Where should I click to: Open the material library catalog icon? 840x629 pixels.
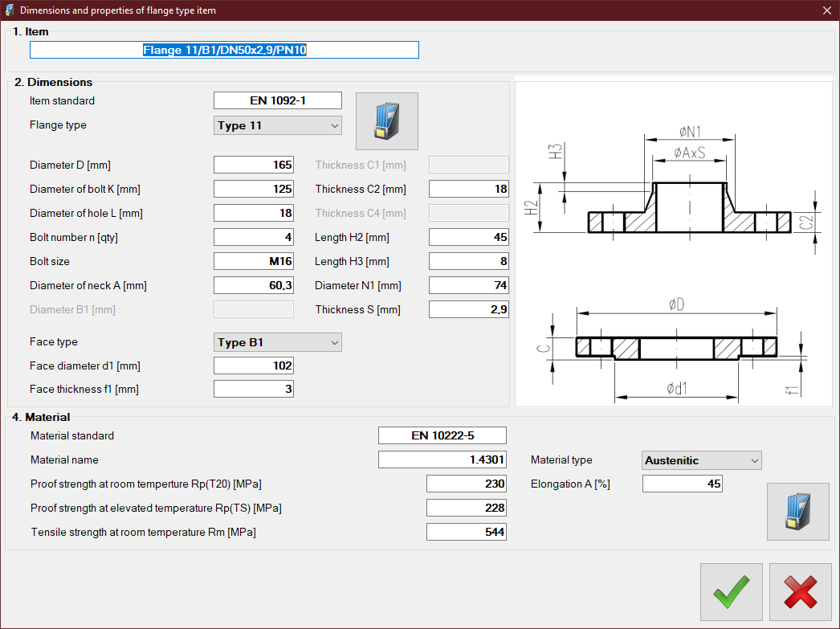click(797, 512)
